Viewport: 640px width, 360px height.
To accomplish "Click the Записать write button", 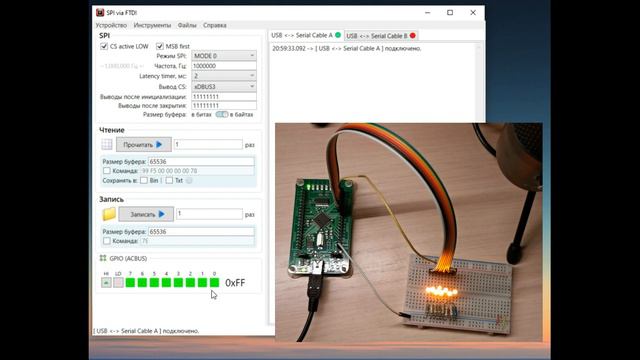I will pyautogui.click(x=146, y=214).
